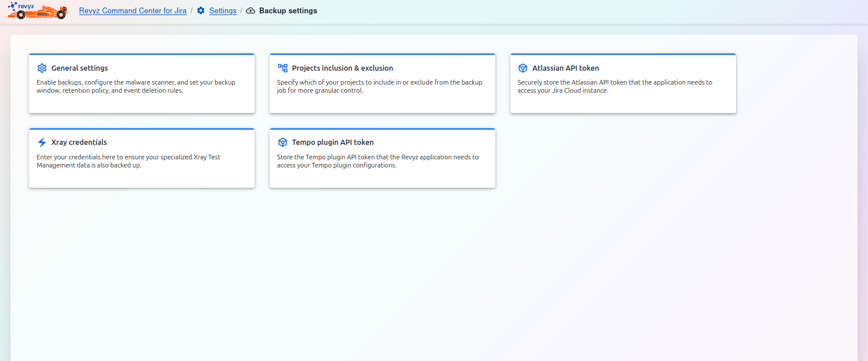Click the gear icon in the breadcrumb

[201, 11]
